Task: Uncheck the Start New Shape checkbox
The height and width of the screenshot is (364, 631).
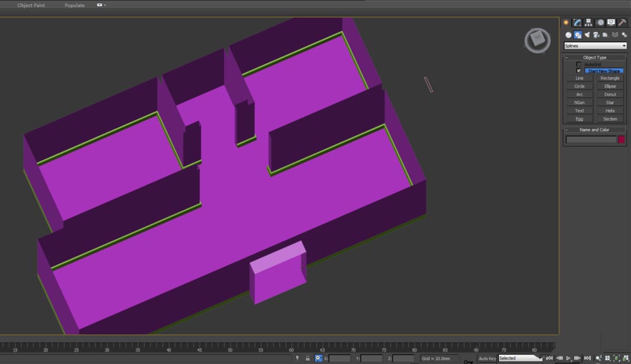Action: [x=579, y=71]
